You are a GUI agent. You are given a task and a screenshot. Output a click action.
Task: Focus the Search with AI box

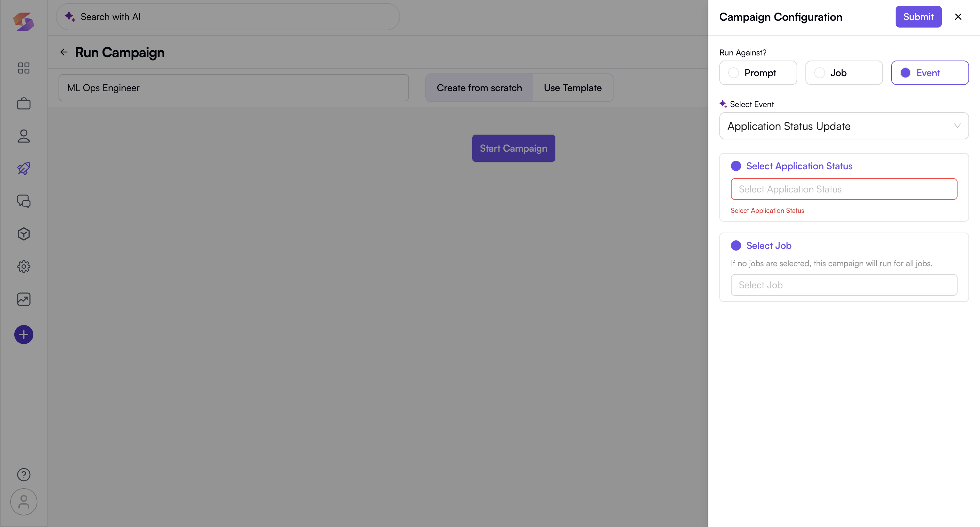click(228, 17)
